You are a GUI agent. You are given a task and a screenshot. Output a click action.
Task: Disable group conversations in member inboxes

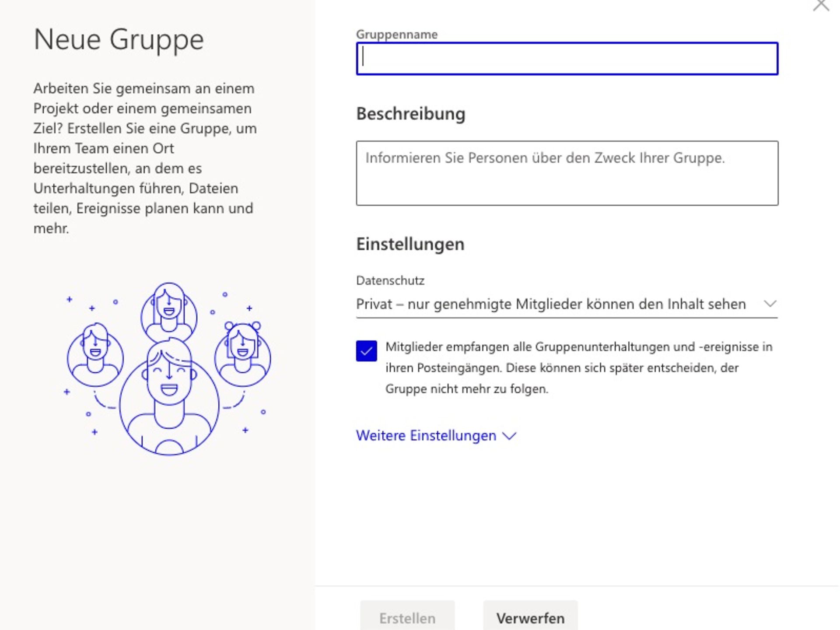pyautogui.click(x=366, y=350)
